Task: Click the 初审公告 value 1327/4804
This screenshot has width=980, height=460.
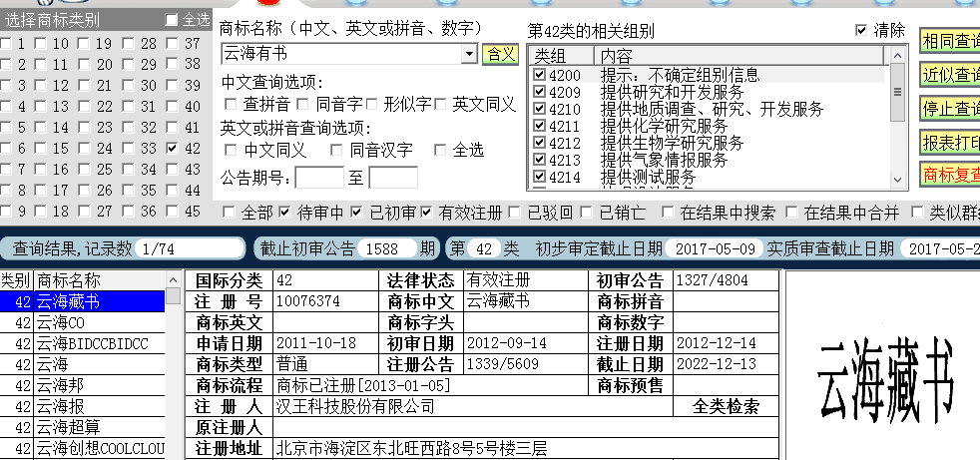Action: coord(712,280)
